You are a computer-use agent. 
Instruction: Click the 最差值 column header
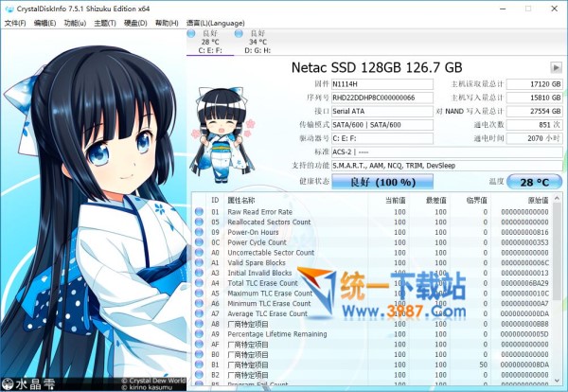pyautogui.click(x=436, y=201)
